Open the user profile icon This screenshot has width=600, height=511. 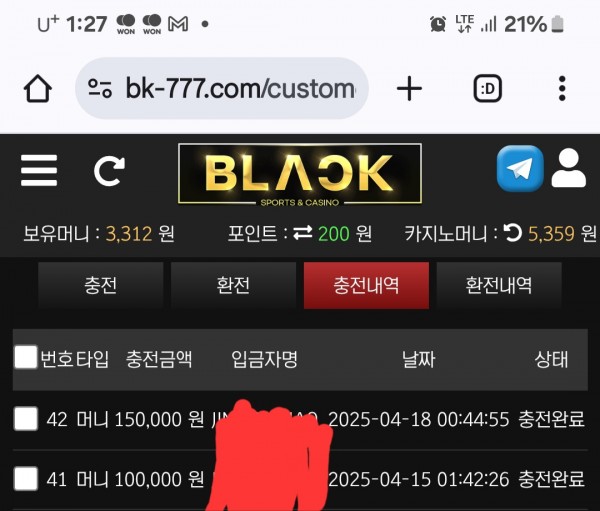569,168
